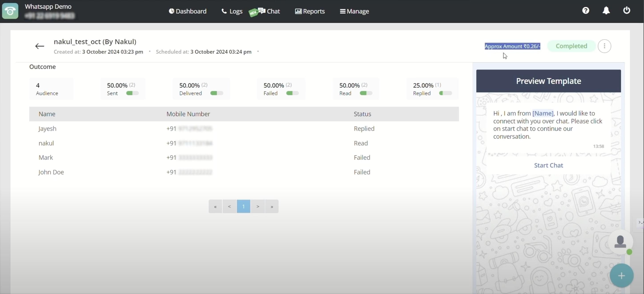Open the notifications bell
Viewport: 644px width, 294px height.
(x=606, y=10)
